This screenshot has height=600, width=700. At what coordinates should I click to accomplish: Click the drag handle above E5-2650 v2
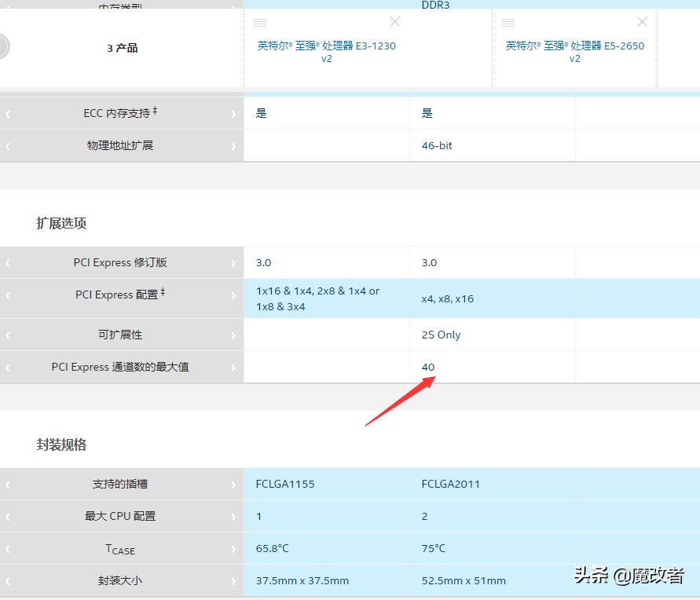coord(508,22)
